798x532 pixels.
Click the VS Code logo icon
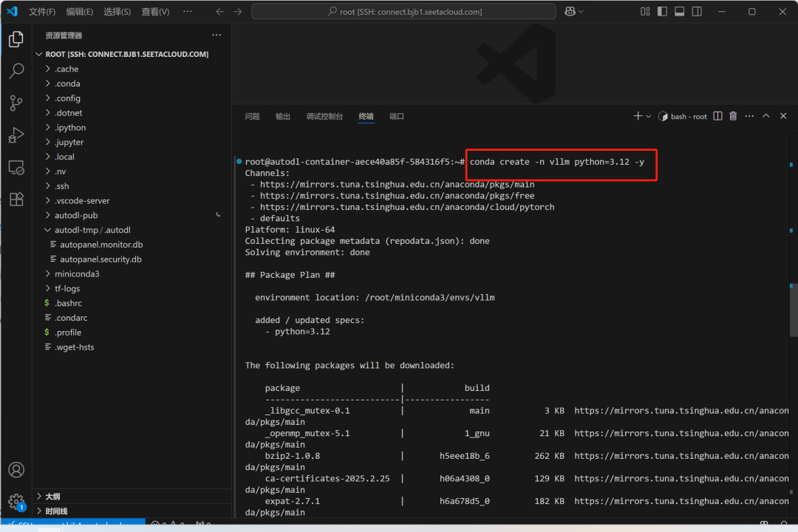[12, 10]
